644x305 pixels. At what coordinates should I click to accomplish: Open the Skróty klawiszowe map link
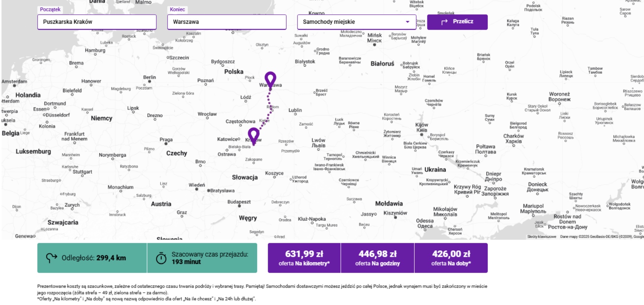click(x=542, y=237)
